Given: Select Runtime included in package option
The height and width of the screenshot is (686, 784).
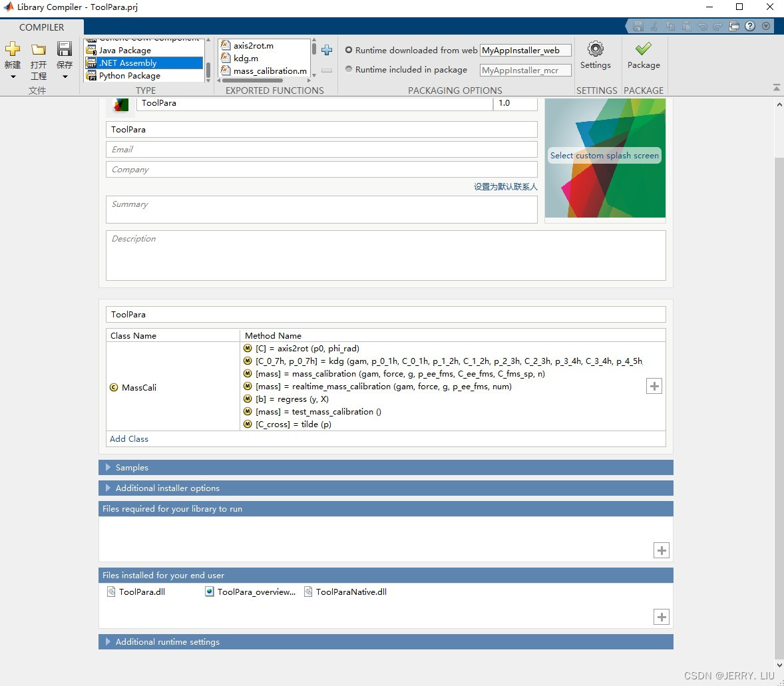Looking at the screenshot, I should pos(349,70).
